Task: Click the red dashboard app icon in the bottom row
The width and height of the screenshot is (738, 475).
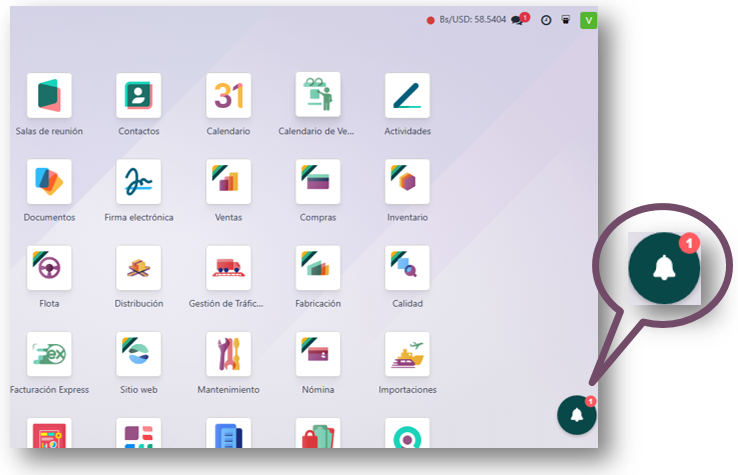Action: pos(49,433)
